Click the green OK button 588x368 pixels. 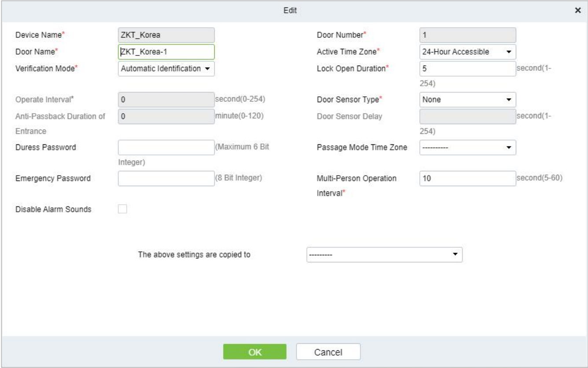tap(255, 352)
